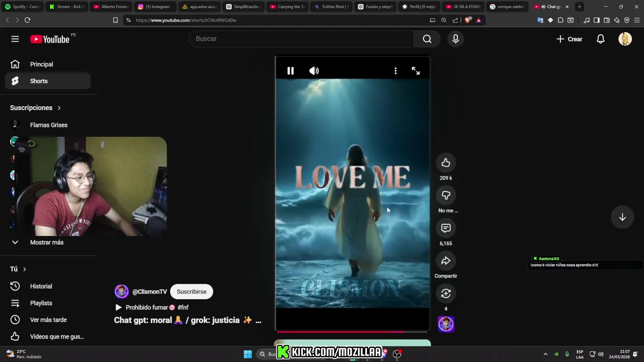Mute the Shorts video volume

pos(314,71)
